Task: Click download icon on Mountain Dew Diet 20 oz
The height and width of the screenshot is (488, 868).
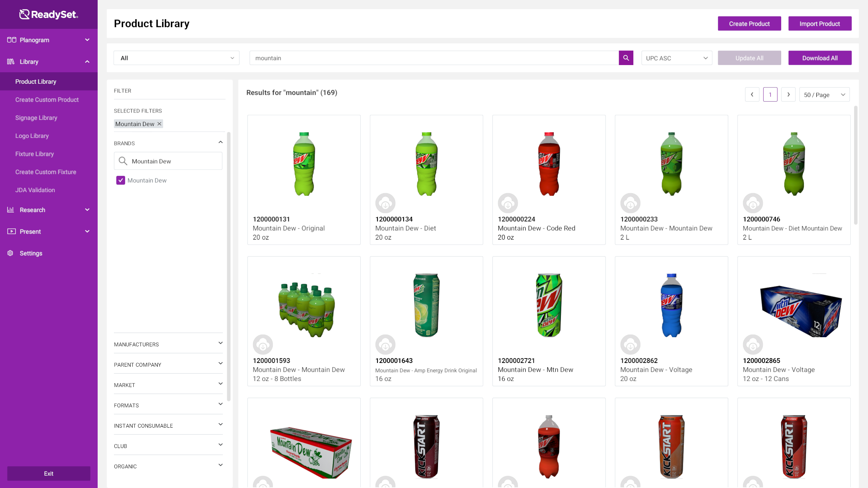Action: pyautogui.click(x=385, y=204)
